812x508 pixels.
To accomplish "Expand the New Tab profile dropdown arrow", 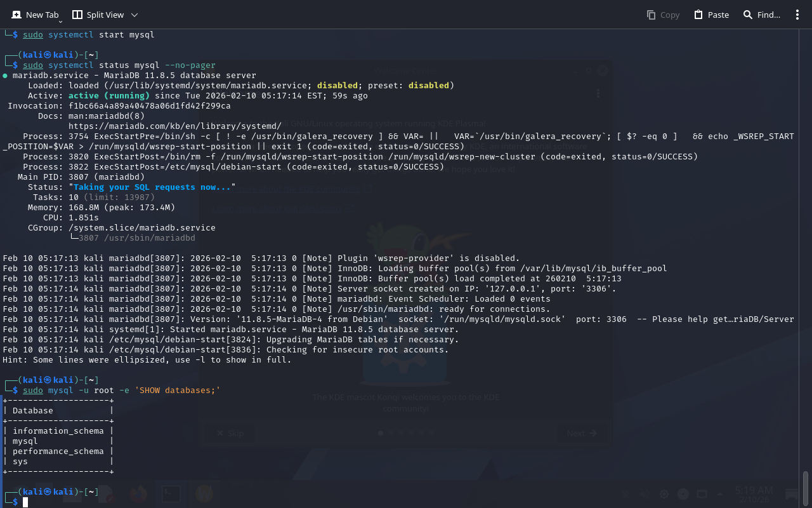I will click(x=60, y=21).
